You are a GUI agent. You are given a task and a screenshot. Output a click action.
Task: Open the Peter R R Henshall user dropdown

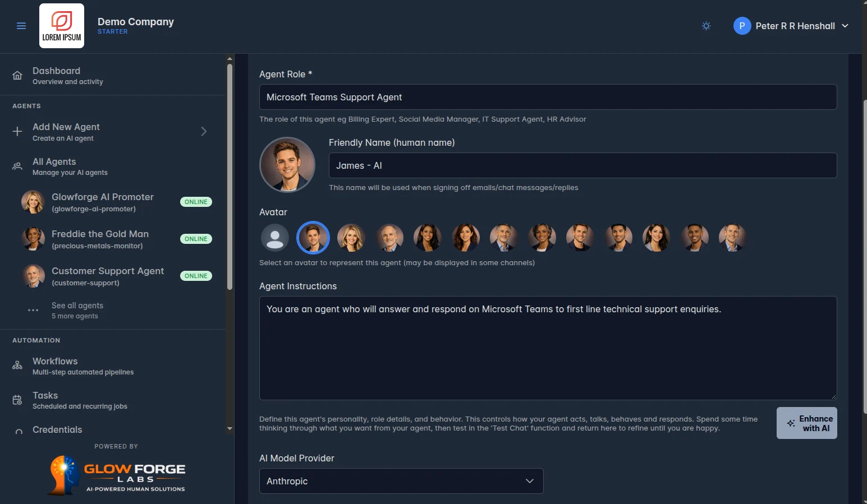tap(791, 26)
